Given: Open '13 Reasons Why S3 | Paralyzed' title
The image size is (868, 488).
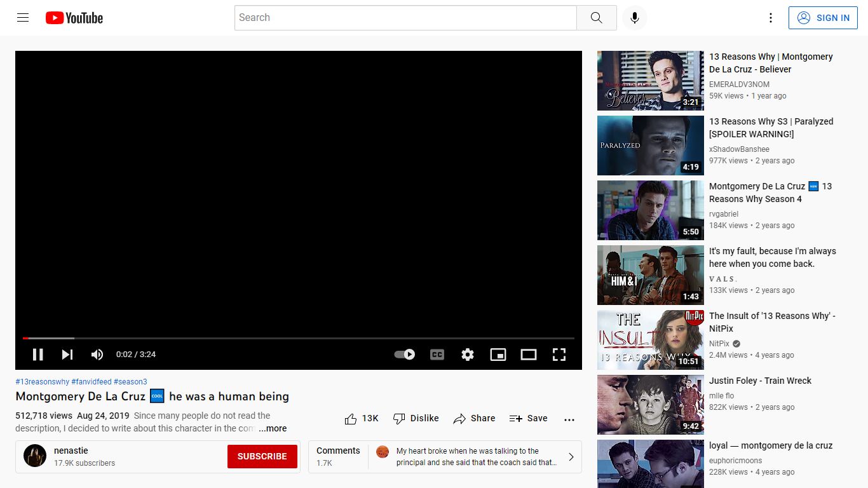Looking at the screenshot, I should [771, 128].
